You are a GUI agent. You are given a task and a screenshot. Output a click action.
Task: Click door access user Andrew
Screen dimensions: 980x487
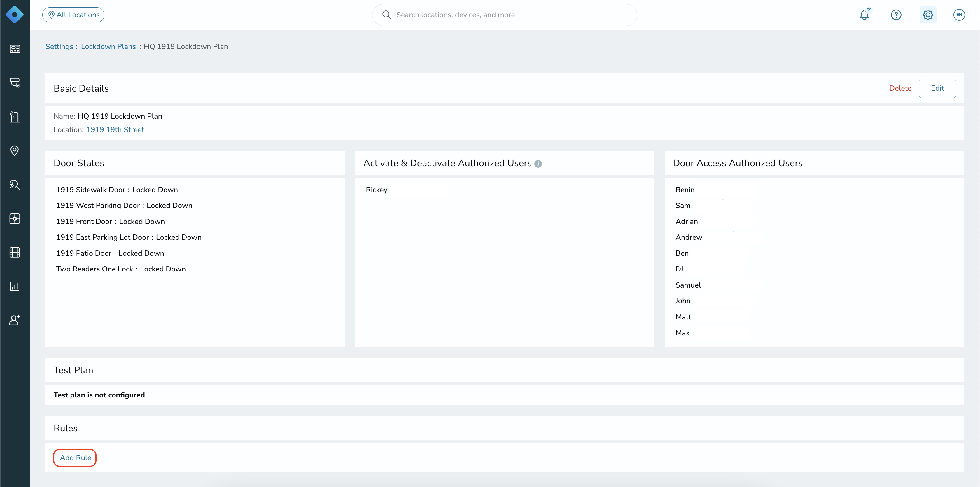pyautogui.click(x=689, y=237)
